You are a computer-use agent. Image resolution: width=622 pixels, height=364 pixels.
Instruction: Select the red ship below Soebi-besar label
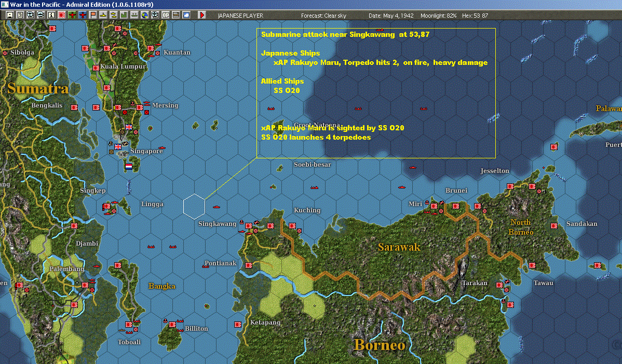tap(314, 187)
